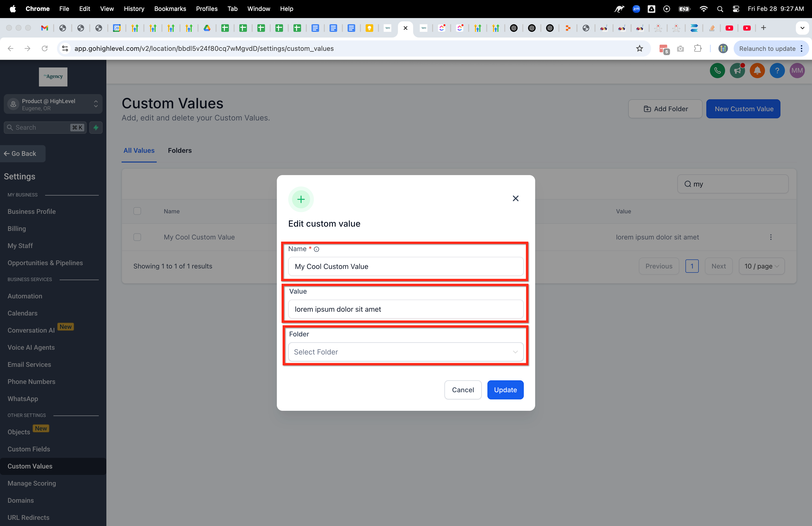Check the select-all checkbox in table header
The width and height of the screenshot is (812, 526).
coord(137,211)
